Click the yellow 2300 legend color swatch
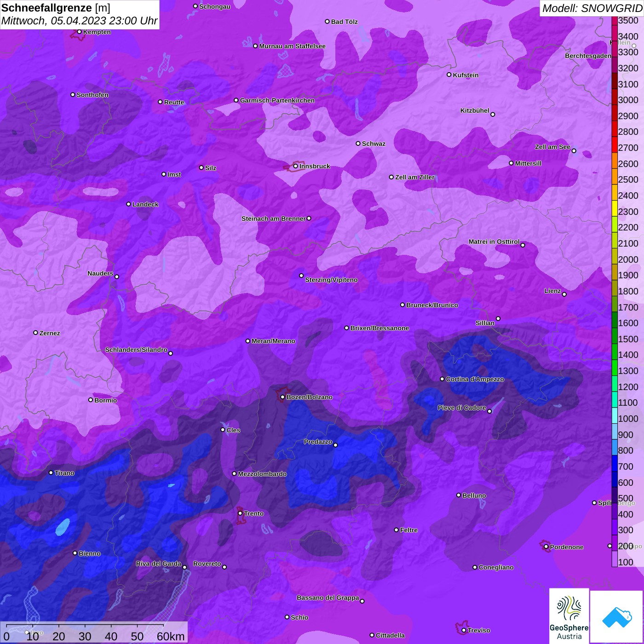Image resolution: width=644 pixels, height=644 pixels. [x=614, y=208]
